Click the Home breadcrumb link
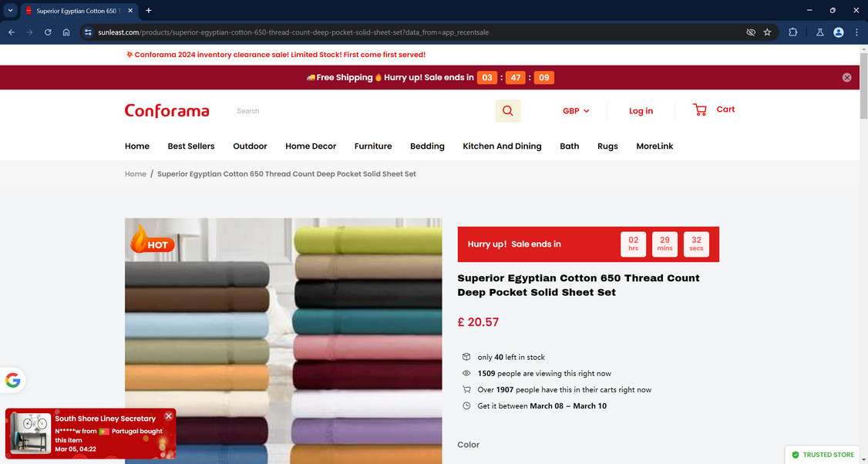 coord(135,174)
